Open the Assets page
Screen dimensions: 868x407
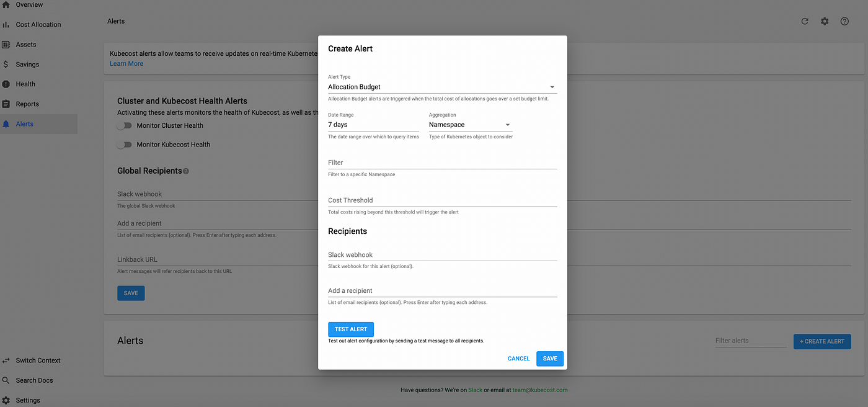[x=26, y=45]
